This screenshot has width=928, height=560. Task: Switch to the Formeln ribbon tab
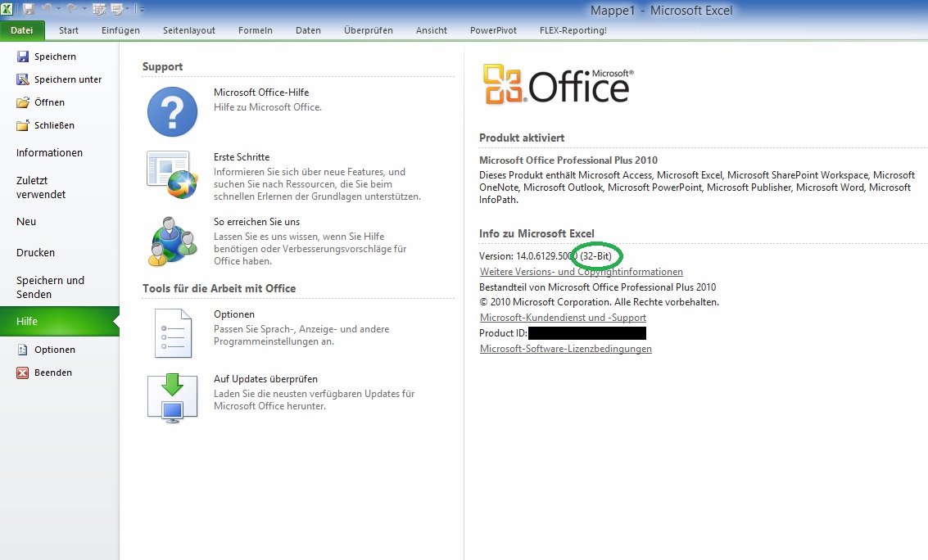pos(255,30)
